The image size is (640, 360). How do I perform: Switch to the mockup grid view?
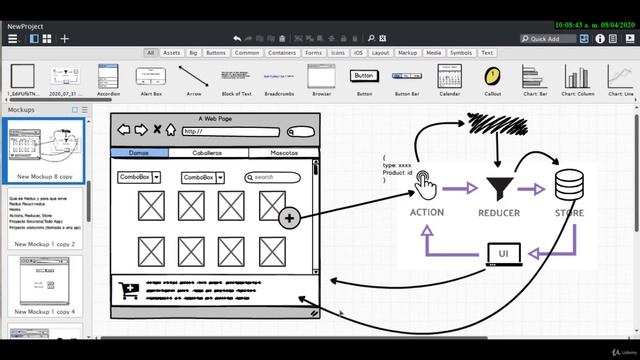(47, 39)
